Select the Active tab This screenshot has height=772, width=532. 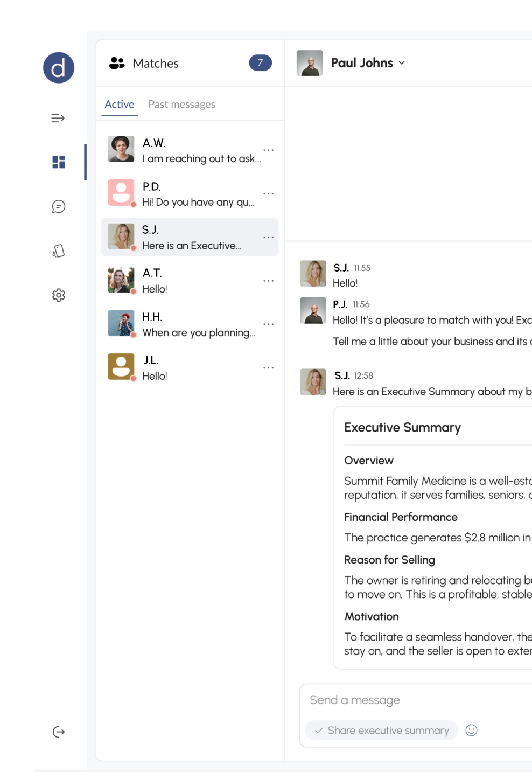(119, 105)
